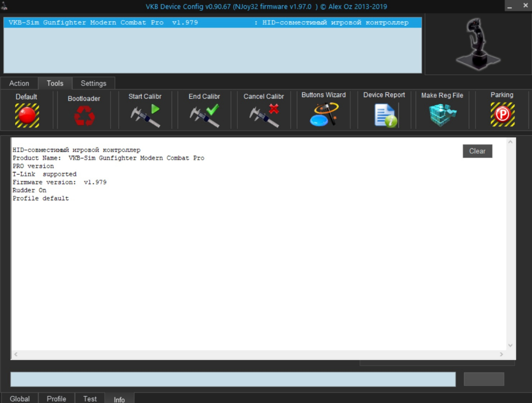
Task: Select the Info bottom tab
Action: [119, 399]
